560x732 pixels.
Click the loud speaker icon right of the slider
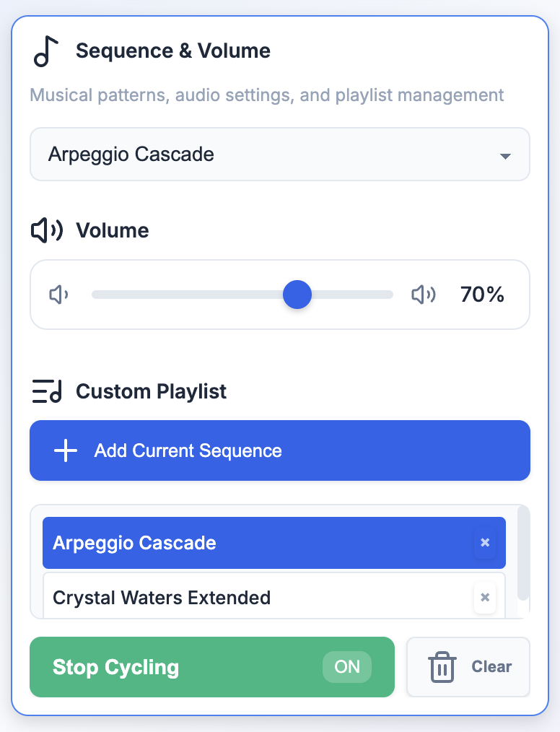click(x=424, y=295)
